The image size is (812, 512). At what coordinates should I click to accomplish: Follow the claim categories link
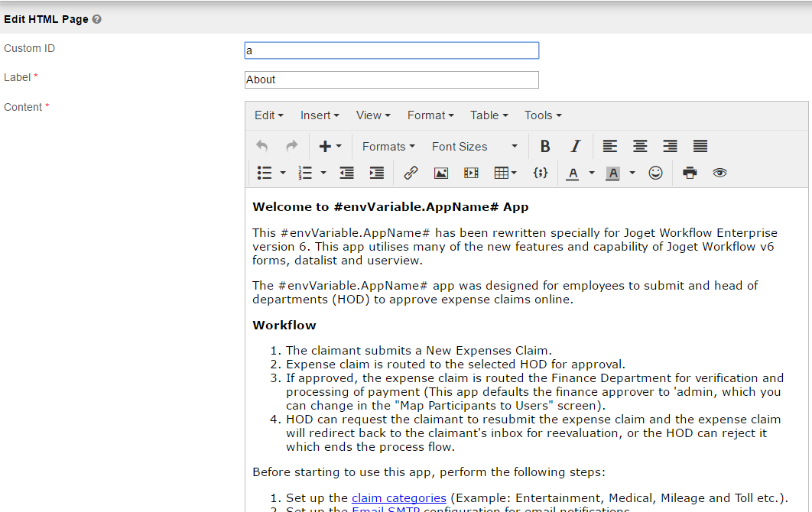398,497
